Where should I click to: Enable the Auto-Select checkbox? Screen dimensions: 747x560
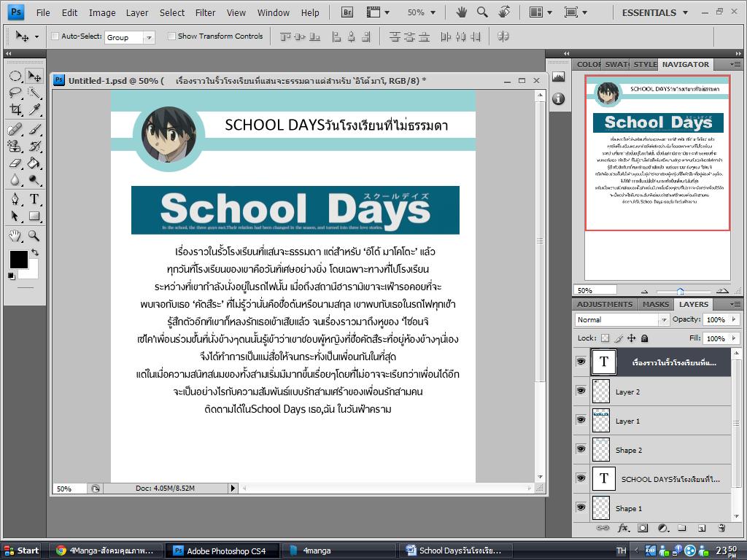55,36
